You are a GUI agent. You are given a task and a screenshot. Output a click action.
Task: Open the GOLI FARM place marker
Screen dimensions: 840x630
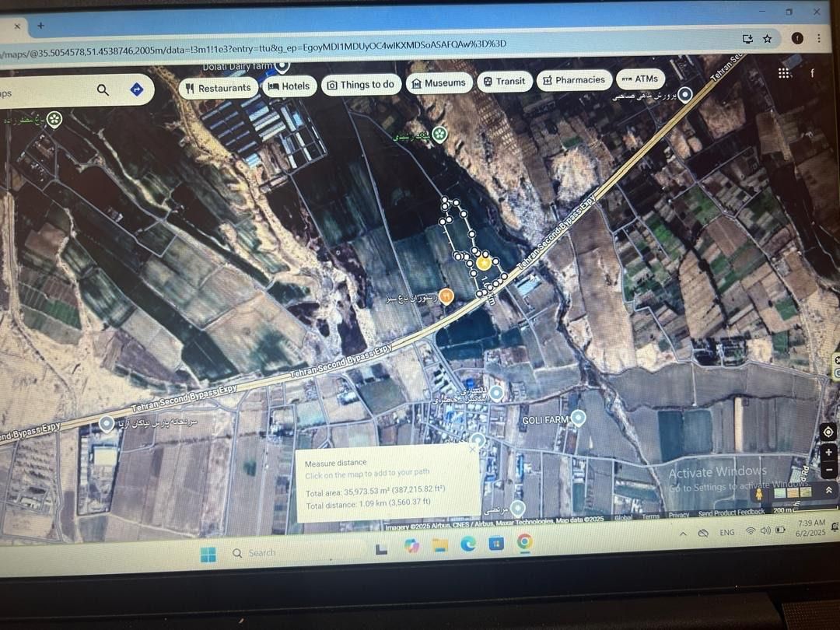pyautogui.click(x=578, y=418)
